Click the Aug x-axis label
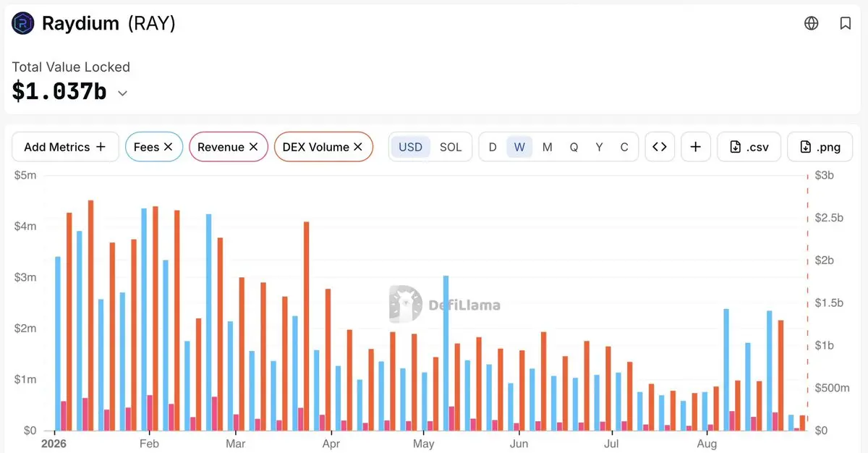This screenshot has width=868, height=453. 707,443
